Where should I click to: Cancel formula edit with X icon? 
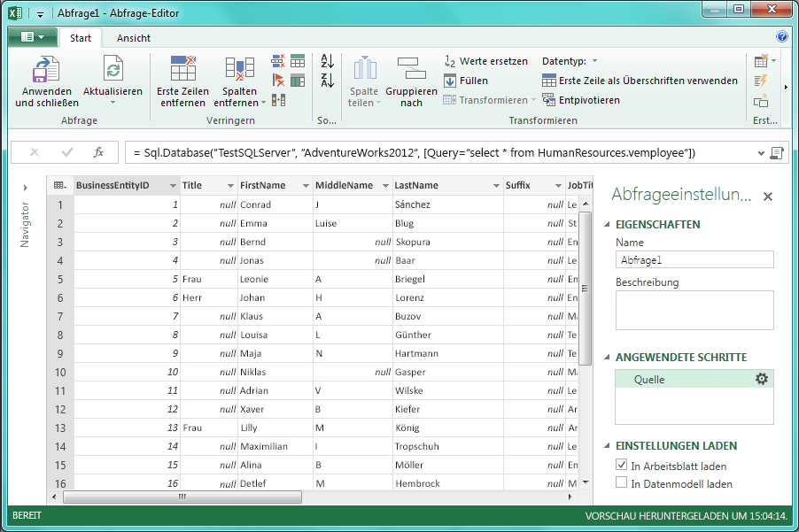click(35, 152)
